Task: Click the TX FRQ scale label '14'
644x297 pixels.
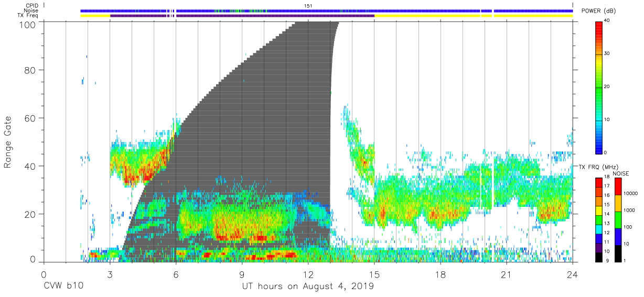Action: coord(608,214)
